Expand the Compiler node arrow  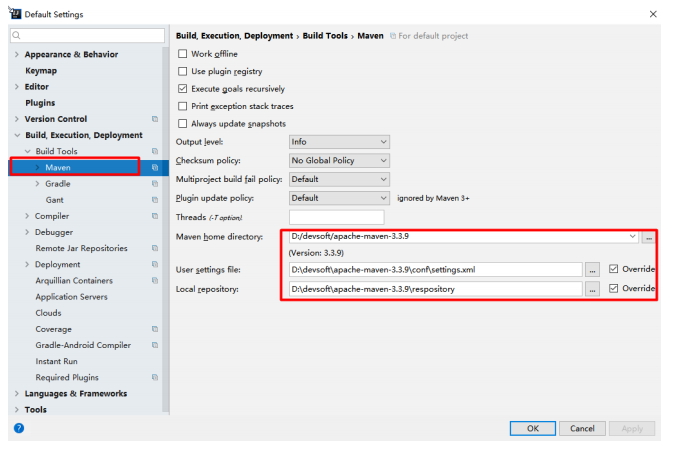[x=27, y=216]
